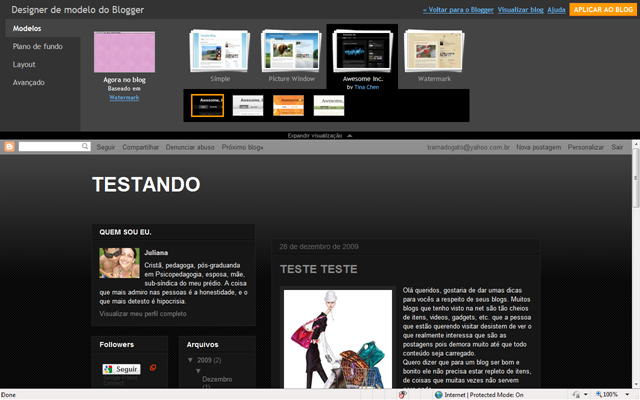Click the tramadogato@yahoo.com.br account link
The height and width of the screenshot is (400, 640).
click(468, 147)
